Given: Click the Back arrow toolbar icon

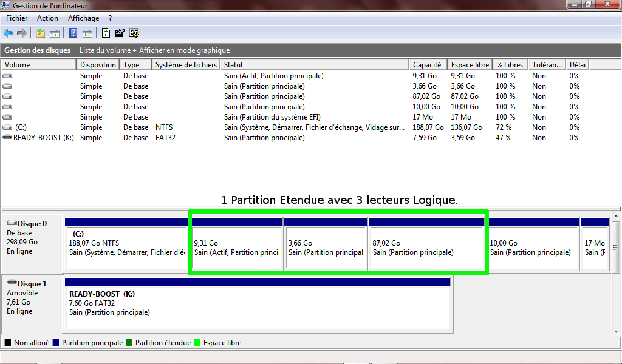Looking at the screenshot, I should (8, 33).
